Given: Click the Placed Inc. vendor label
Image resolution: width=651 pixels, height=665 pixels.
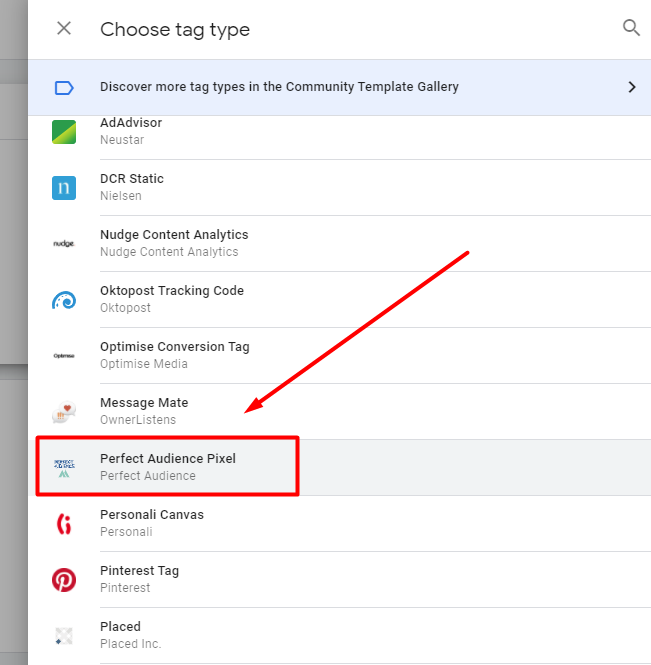Looking at the screenshot, I should 131,643.
